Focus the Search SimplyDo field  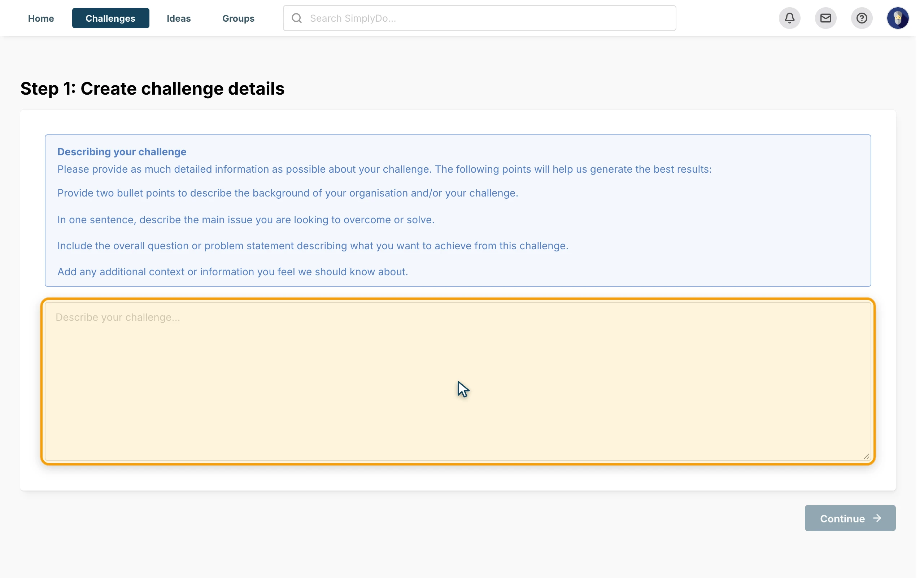coord(480,18)
